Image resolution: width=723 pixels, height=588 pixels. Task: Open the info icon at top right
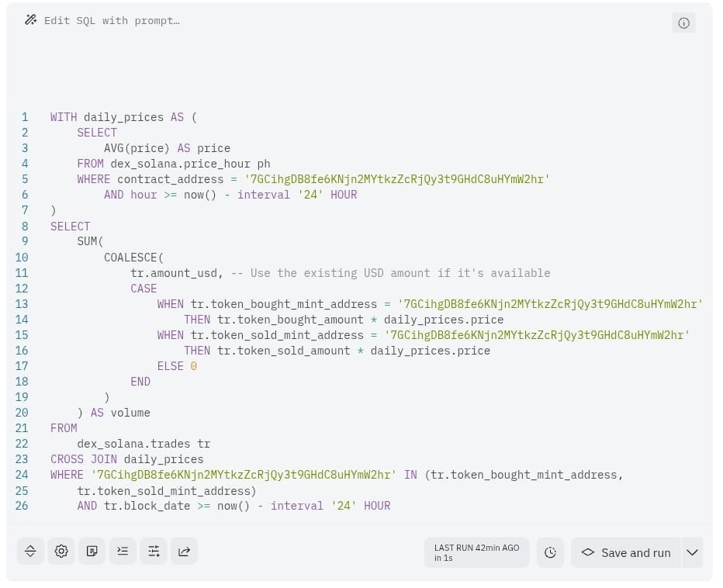(x=683, y=22)
